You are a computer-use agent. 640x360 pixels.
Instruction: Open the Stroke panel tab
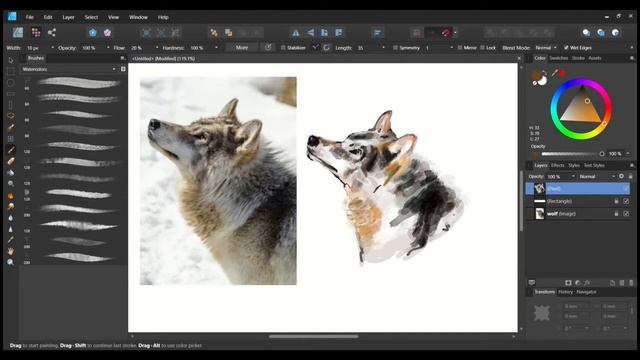coord(578,58)
